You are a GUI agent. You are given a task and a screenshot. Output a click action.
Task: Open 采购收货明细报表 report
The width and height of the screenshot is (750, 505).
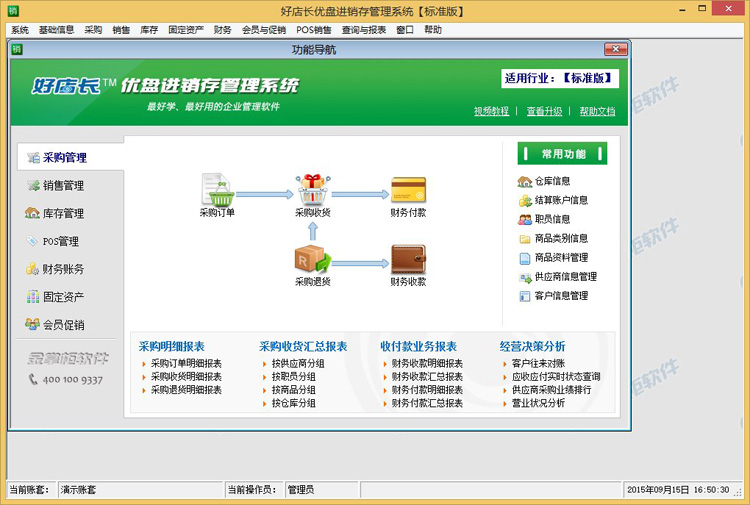point(186,377)
